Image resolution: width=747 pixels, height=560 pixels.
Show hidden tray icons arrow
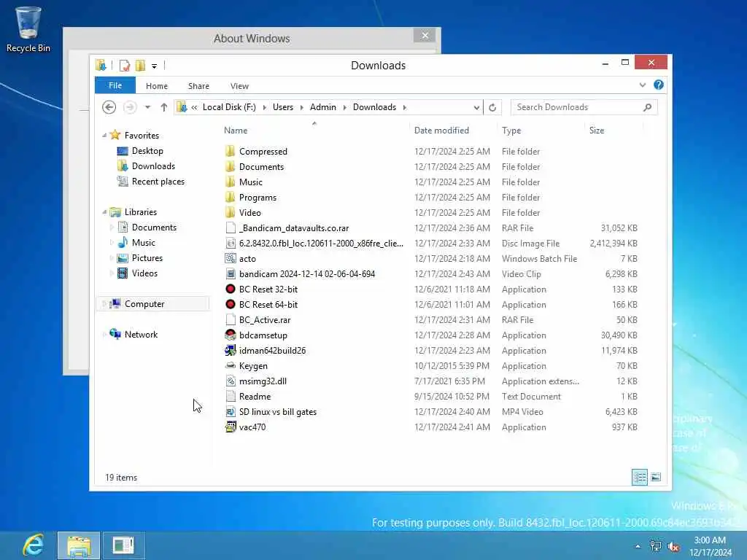[x=638, y=546]
